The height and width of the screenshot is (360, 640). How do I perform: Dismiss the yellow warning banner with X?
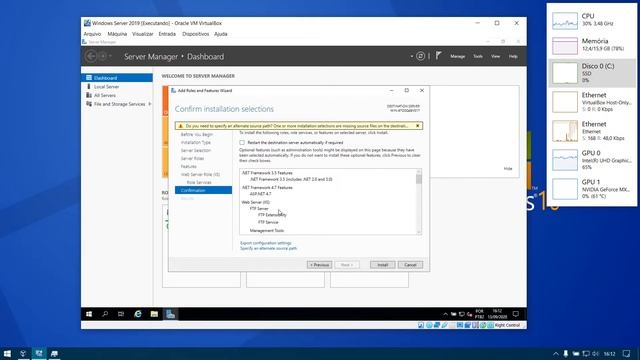(x=418, y=126)
